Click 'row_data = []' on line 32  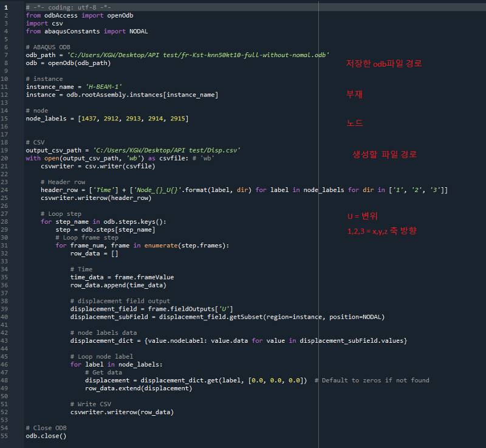point(94,253)
